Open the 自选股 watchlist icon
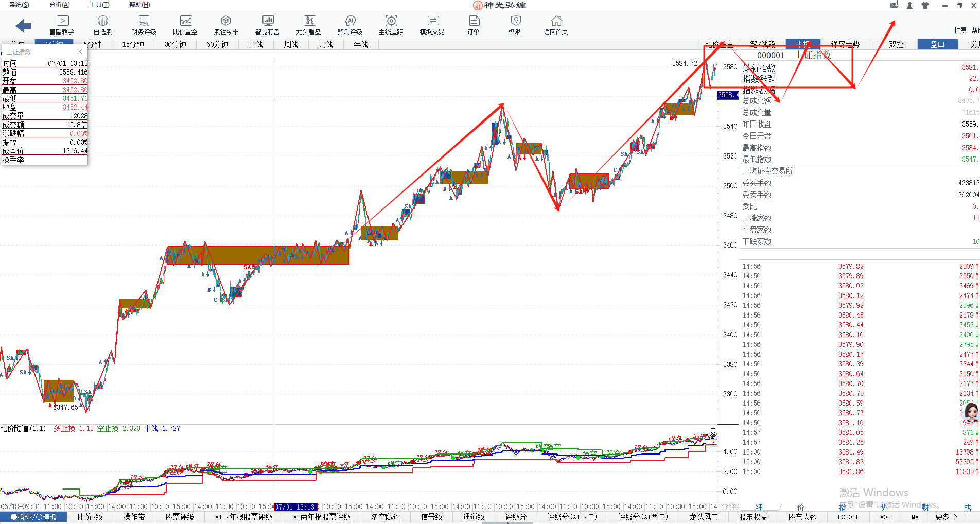 tap(102, 25)
